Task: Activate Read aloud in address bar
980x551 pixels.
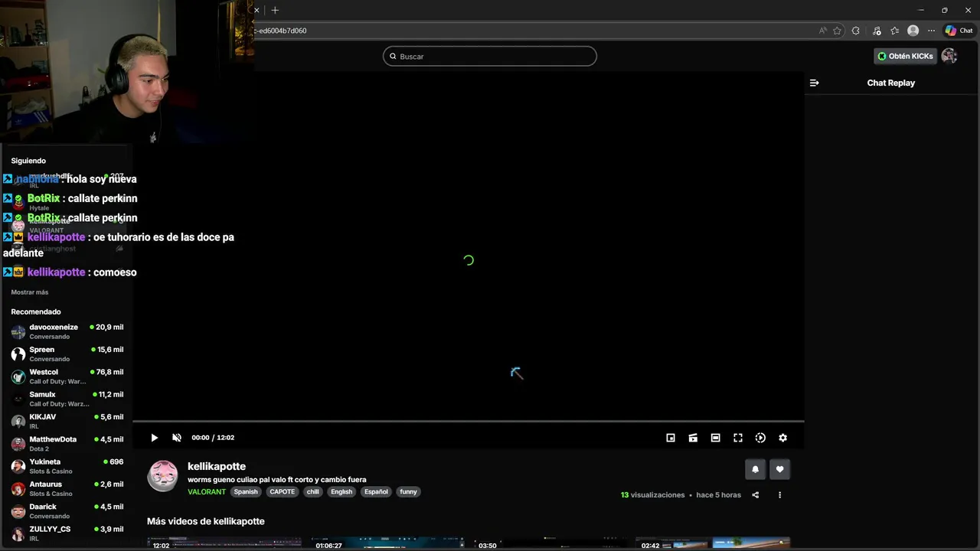Action: [823, 31]
